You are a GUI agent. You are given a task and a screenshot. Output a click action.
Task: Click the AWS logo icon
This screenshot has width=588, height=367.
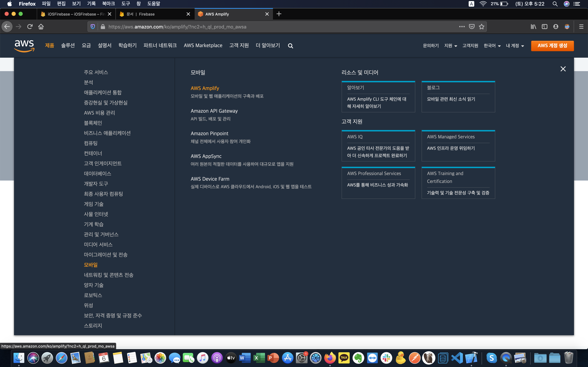click(24, 46)
